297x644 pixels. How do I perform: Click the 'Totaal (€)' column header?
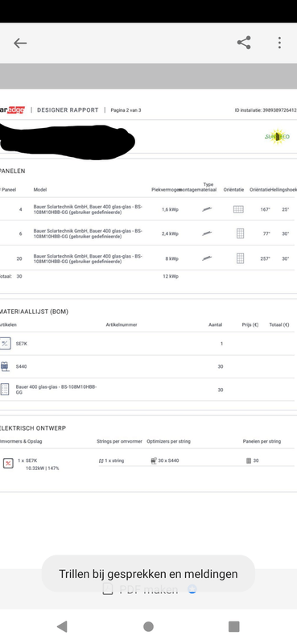[279, 324]
